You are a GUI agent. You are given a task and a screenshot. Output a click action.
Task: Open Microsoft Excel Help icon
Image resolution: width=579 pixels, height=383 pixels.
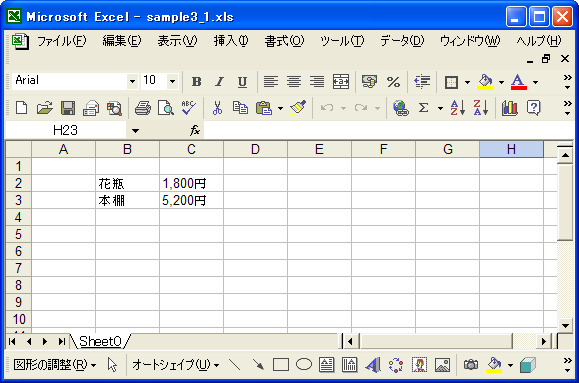click(533, 108)
